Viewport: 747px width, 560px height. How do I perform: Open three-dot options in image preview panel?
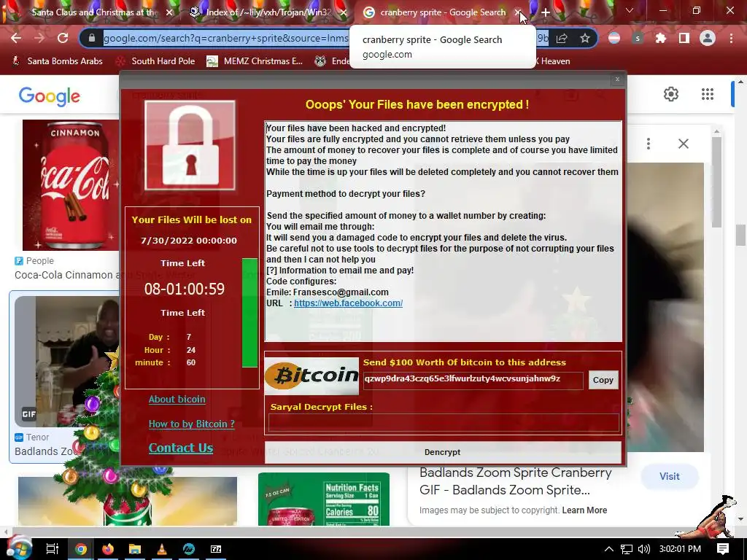(x=649, y=144)
